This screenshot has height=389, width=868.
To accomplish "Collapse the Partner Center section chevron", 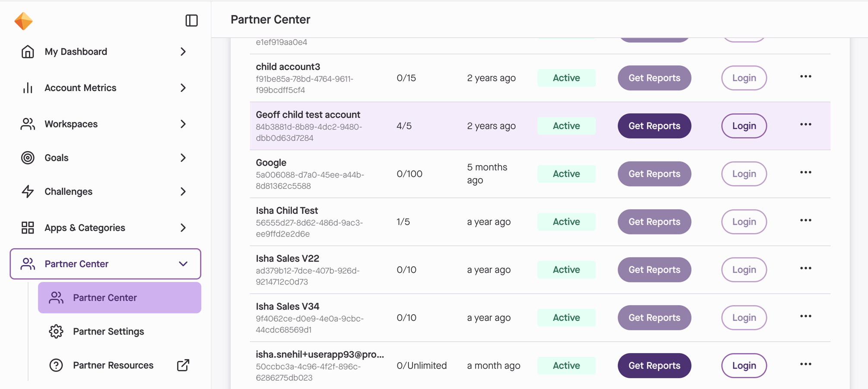I will pyautogui.click(x=184, y=264).
